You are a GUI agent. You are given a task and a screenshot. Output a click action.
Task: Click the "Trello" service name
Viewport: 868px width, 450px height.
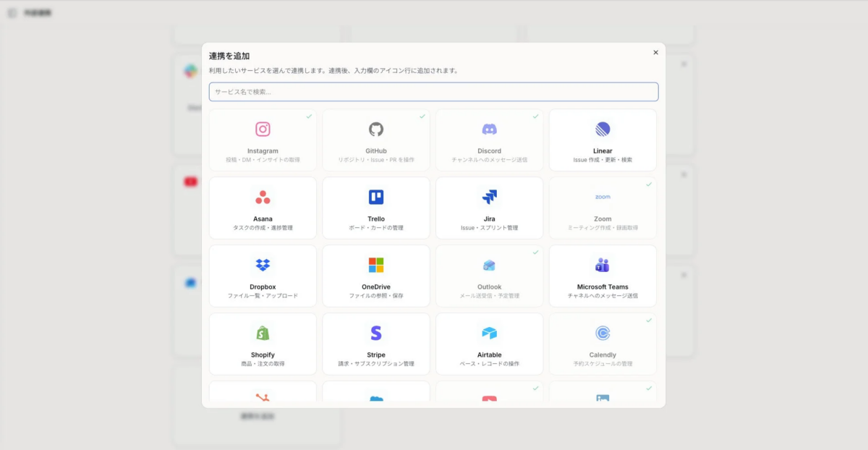[x=376, y=219]
